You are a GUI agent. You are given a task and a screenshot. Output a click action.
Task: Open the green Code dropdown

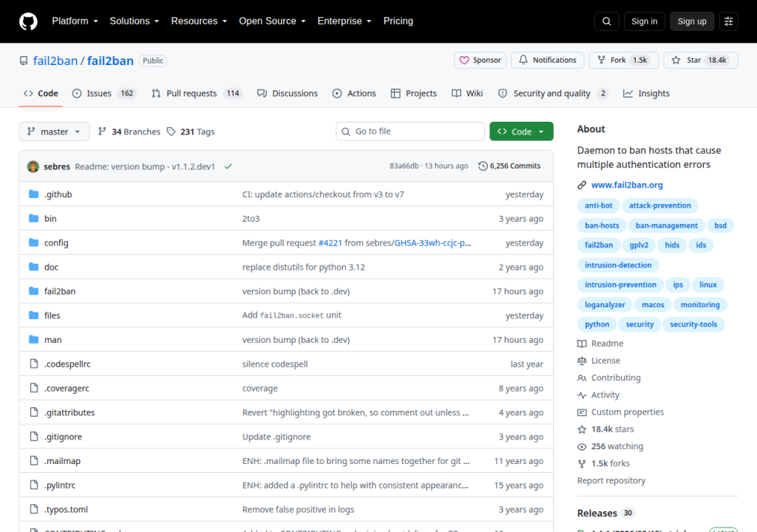[x=521, y=132]
